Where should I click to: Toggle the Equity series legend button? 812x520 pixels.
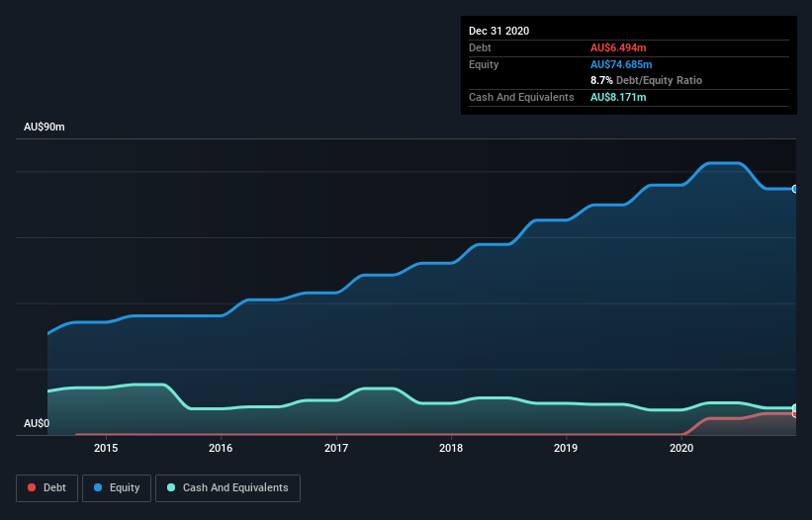pyautogui.click(x=117, y=488)
